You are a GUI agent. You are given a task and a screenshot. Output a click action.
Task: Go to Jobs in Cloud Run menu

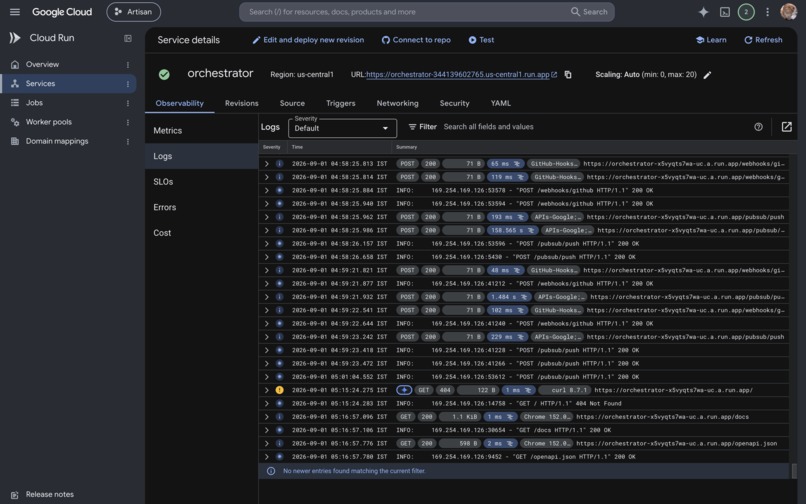(34, 103)
